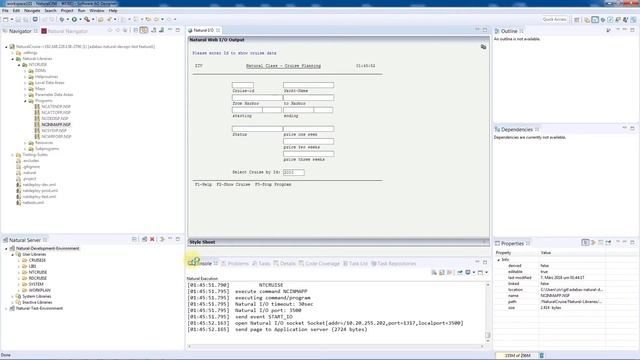Image resolution: width=640 pixels, height=360 pixels.
Task: Collapse the NTCRUISE library node
Action: point(19,65)
